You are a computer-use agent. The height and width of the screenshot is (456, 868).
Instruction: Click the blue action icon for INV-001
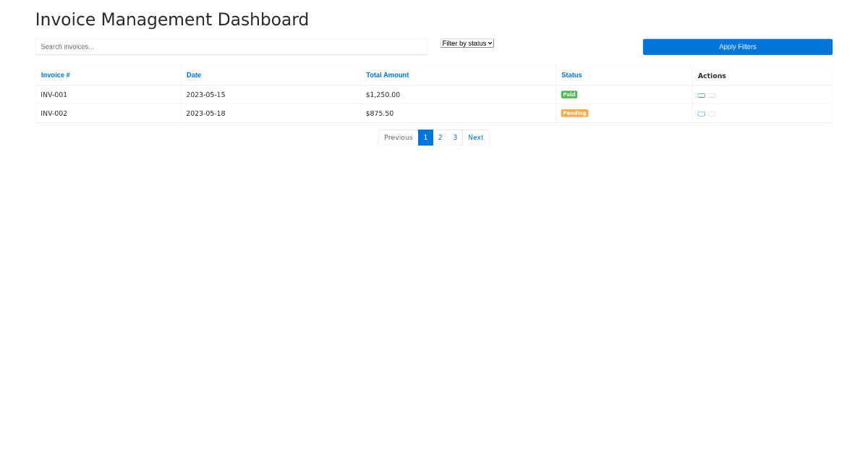click(x=701, y=95)
